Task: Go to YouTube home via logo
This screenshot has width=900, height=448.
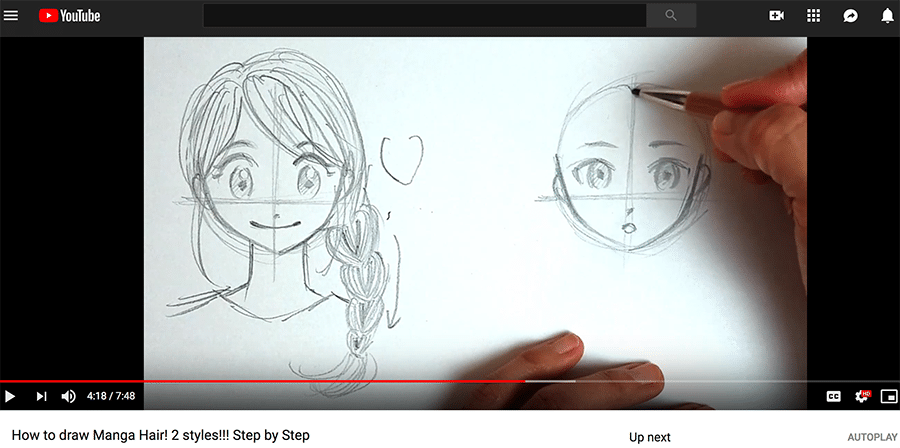Action: pyautogui.click(x=69, y=16)
